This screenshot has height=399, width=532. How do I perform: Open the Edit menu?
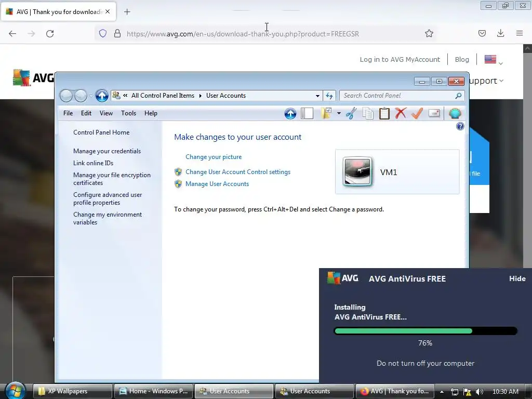86,113
